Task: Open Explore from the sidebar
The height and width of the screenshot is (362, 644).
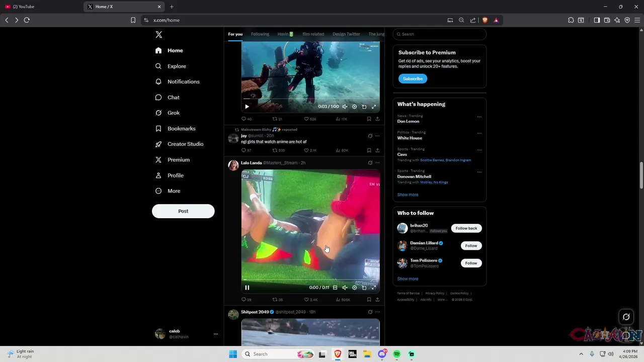Action: (x=171, y=66)
